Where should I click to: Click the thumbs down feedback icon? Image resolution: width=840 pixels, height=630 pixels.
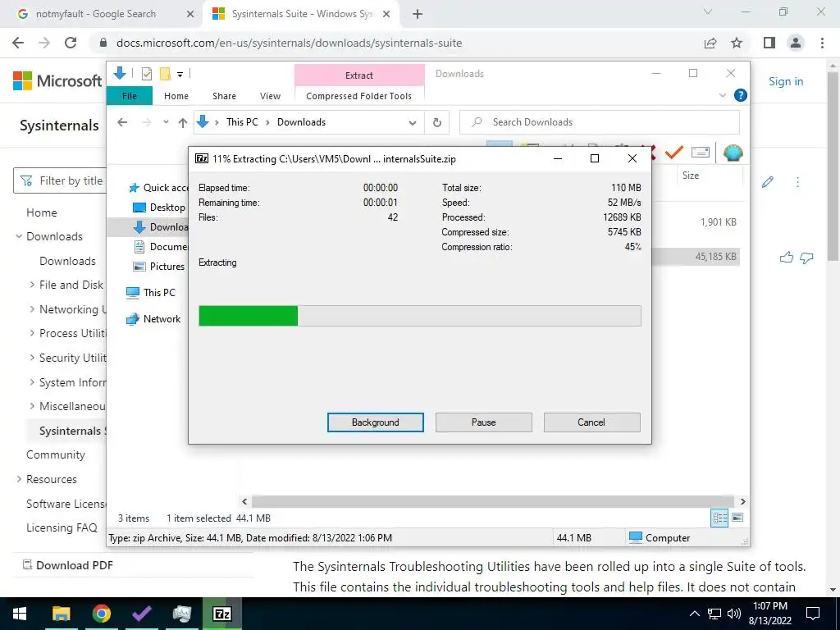point(806,258)
